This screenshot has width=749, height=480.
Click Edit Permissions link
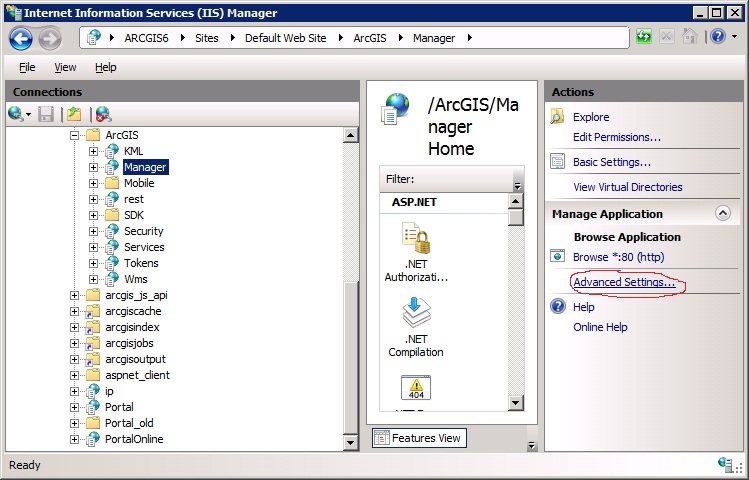point(617,137)
